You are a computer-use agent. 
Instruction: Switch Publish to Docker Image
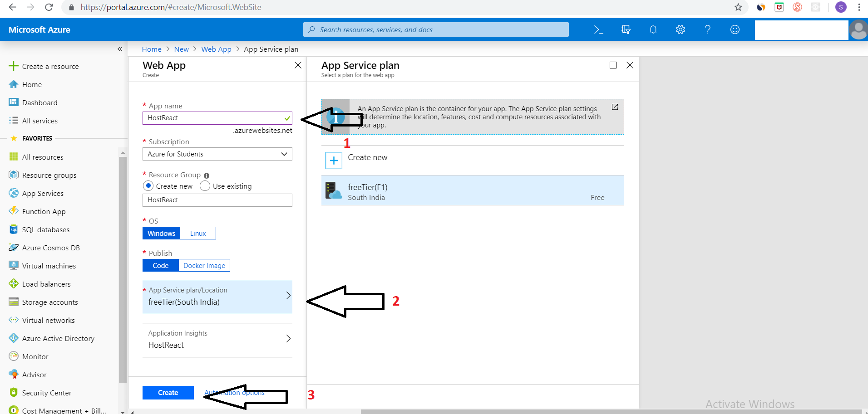pyautogui.click(x=204, y=265)
